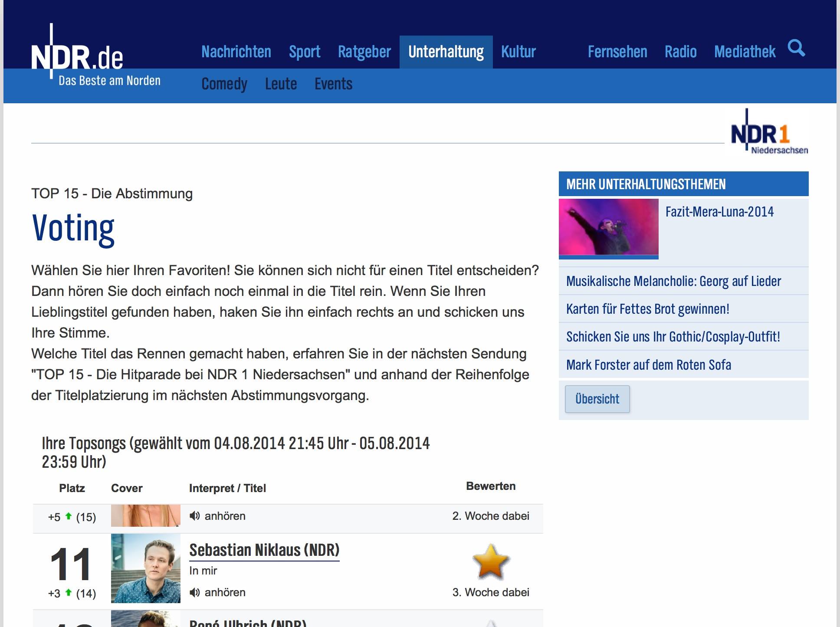The width and height of the screenshot is (840, 627).
Task: Click the 'Cover' column header
Action: [127, 488]
